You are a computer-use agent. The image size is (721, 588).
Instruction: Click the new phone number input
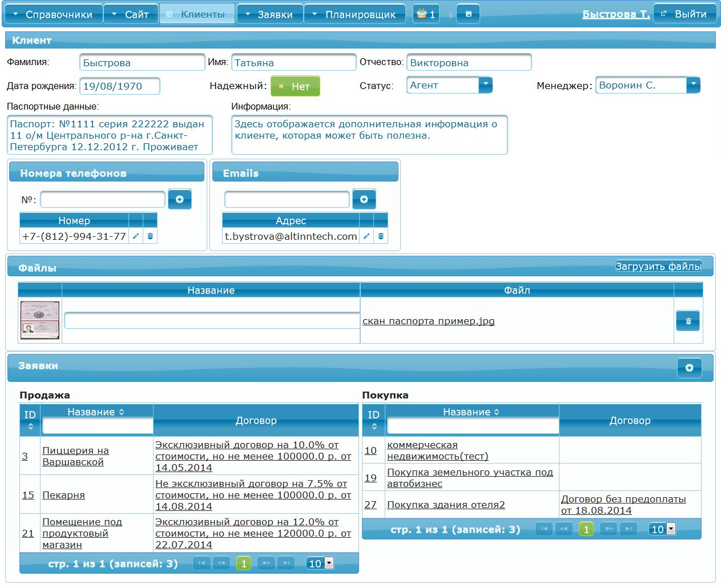click(103, 199)
